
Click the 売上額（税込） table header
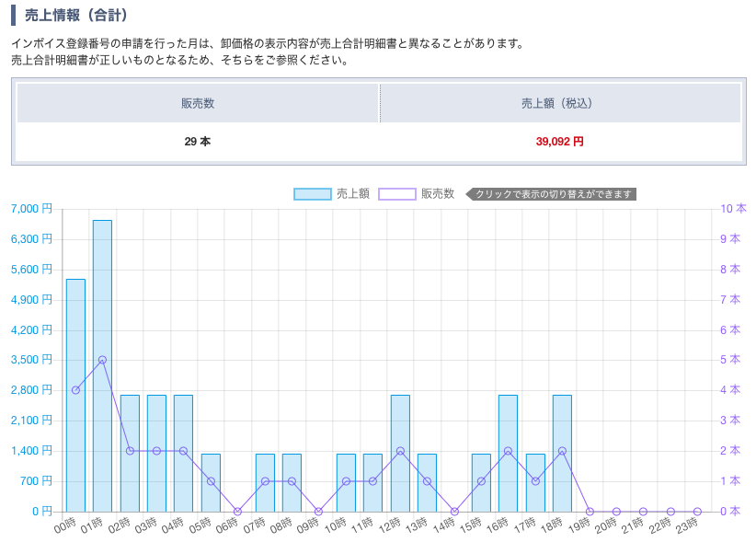[560, 103]
